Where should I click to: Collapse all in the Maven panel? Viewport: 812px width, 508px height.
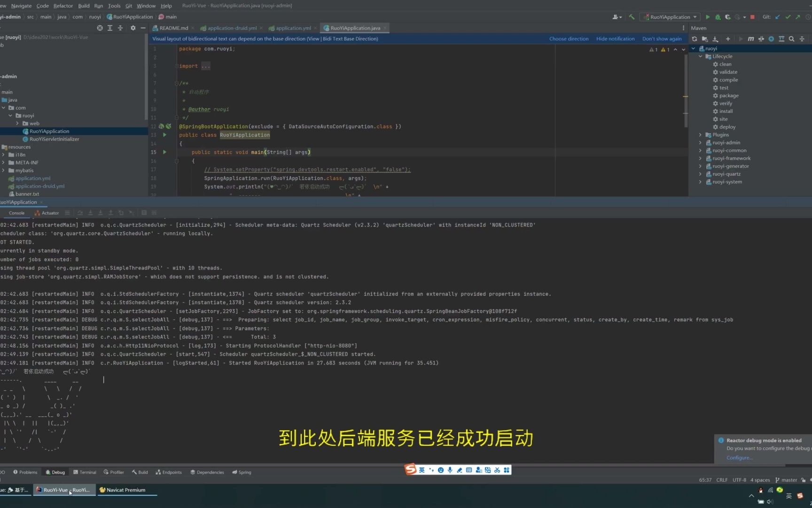(x=802, y=39)
